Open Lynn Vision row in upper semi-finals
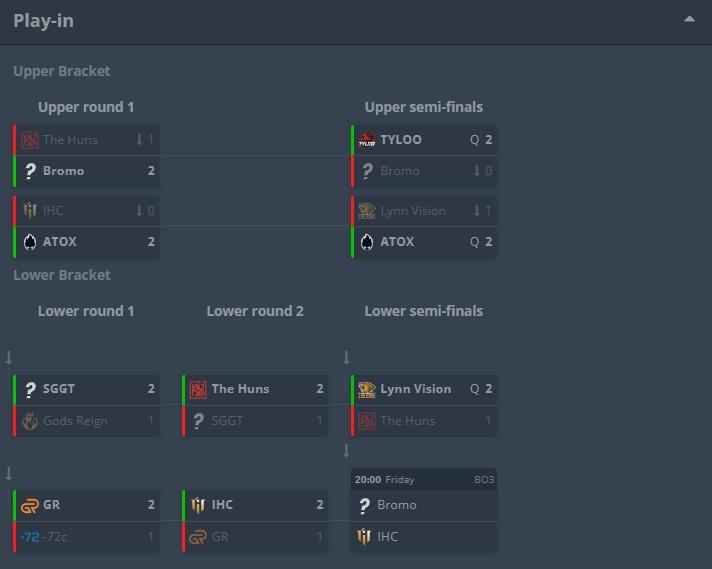Viewport: 712px width, 569px height. (413, 211)
